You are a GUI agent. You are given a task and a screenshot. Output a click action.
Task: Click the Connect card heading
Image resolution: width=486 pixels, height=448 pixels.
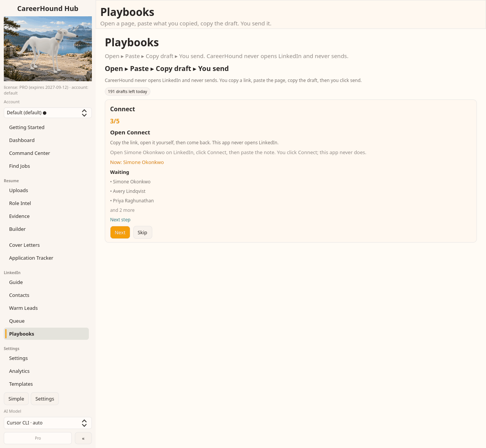point(123,109)
